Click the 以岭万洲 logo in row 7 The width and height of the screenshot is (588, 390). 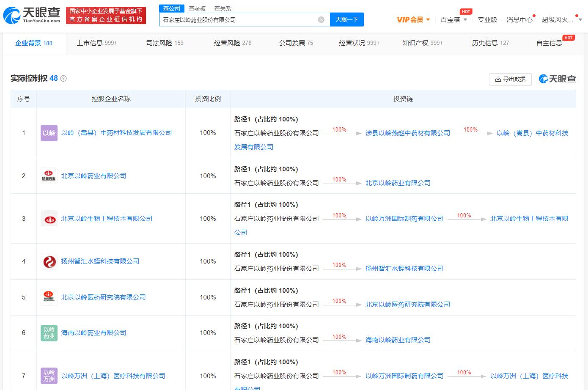[49, 376]
